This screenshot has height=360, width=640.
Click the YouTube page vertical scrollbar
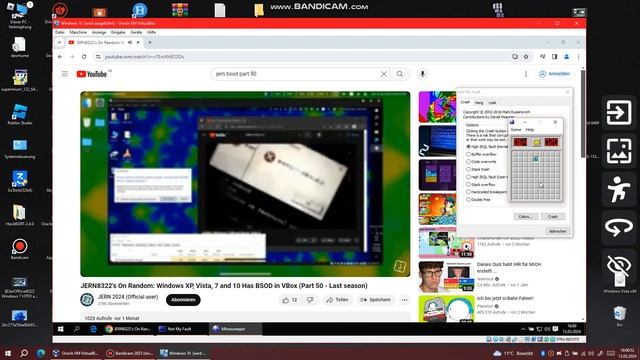tap(583, 114)
